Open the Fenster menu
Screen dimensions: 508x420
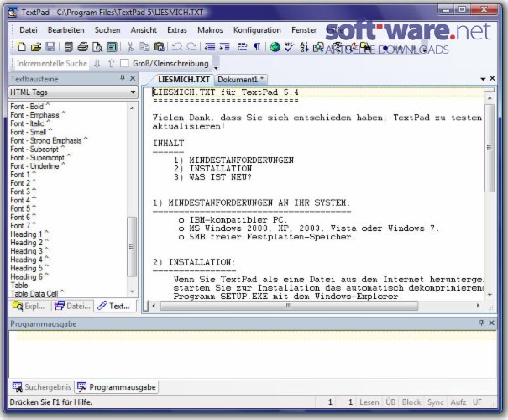[x=304, y=29]
